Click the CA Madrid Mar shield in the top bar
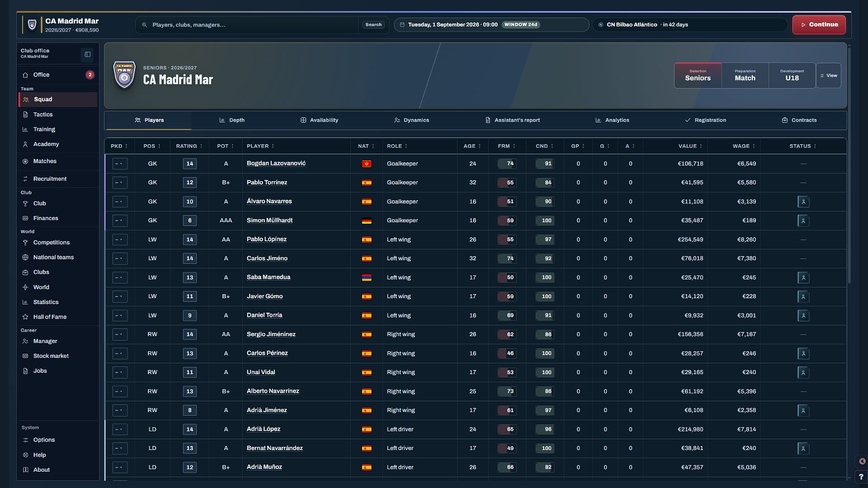The height and width of the screenshot is (488, 868). (x=32, y=25)
